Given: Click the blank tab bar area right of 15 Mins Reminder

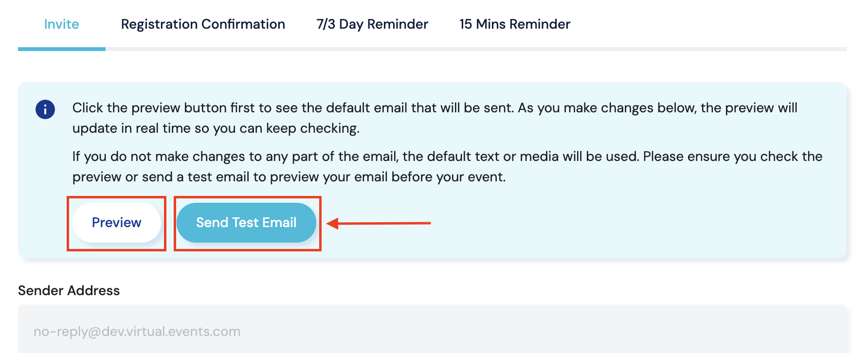Looking at the screenshot, I should pyautogui.click(x=705, y=24).
